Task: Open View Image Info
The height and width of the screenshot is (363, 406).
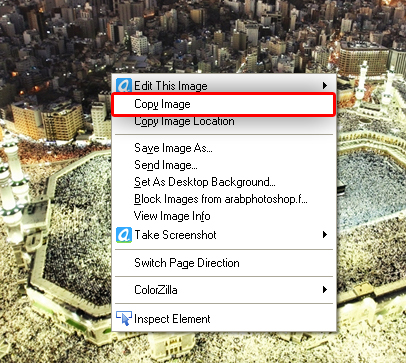Action: tap(223, 216)
